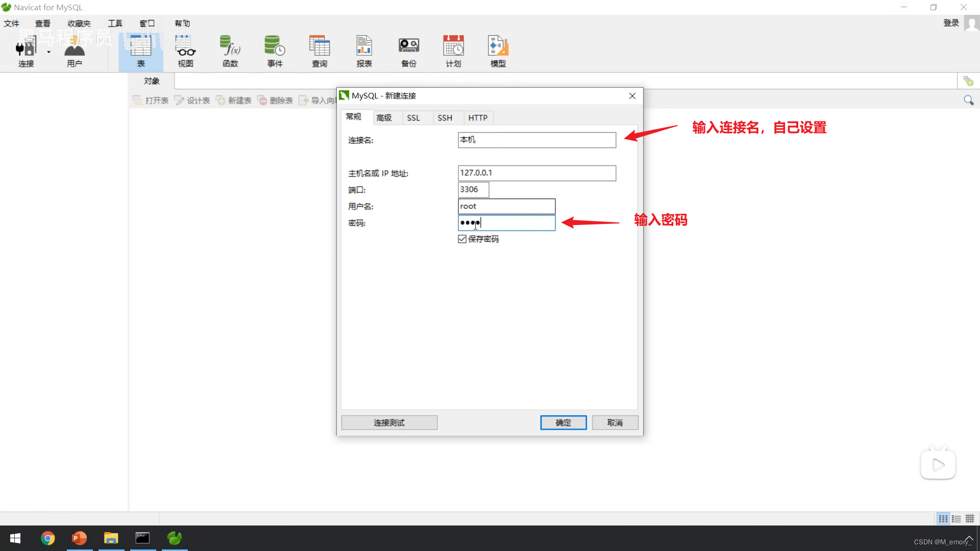Click the green add icon beside object bar
The height and width of the screenshot is (551, 980).
[x=968, y=81]
